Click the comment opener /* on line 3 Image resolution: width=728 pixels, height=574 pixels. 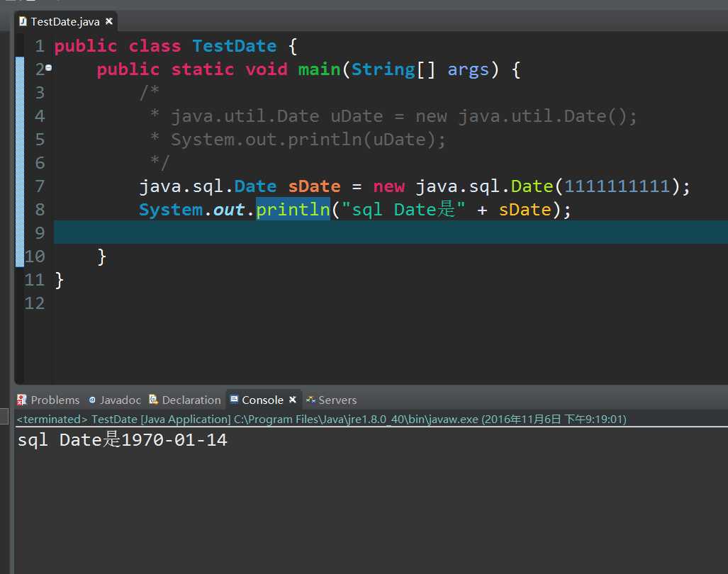(150, 92)
